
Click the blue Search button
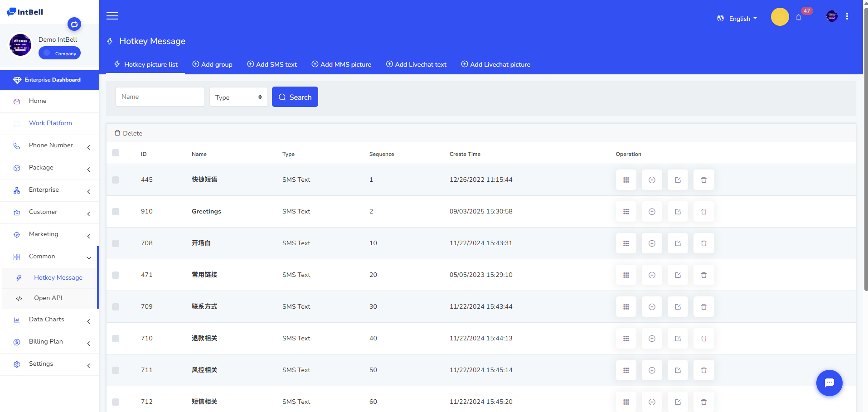[295, 97]
